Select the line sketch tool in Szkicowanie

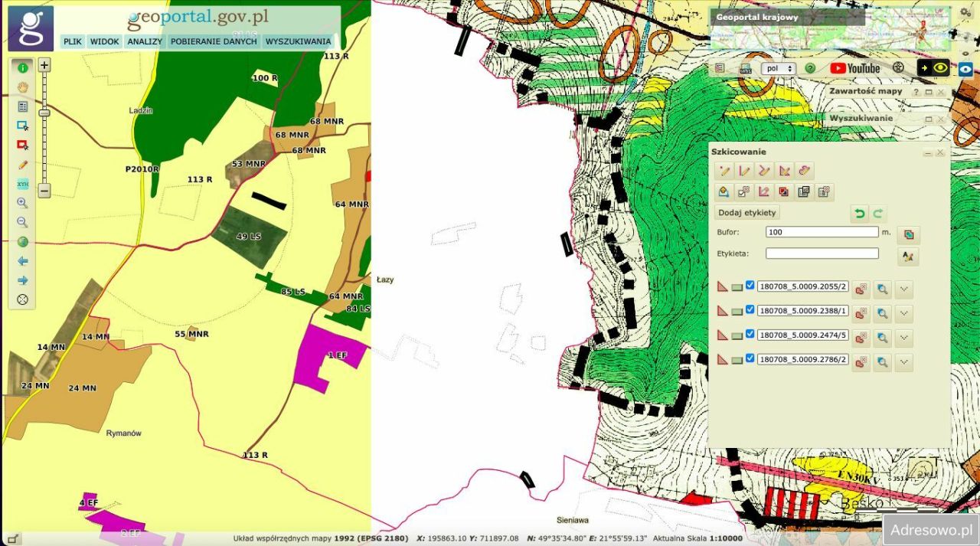pyautogui.click(x=744, y=170)
